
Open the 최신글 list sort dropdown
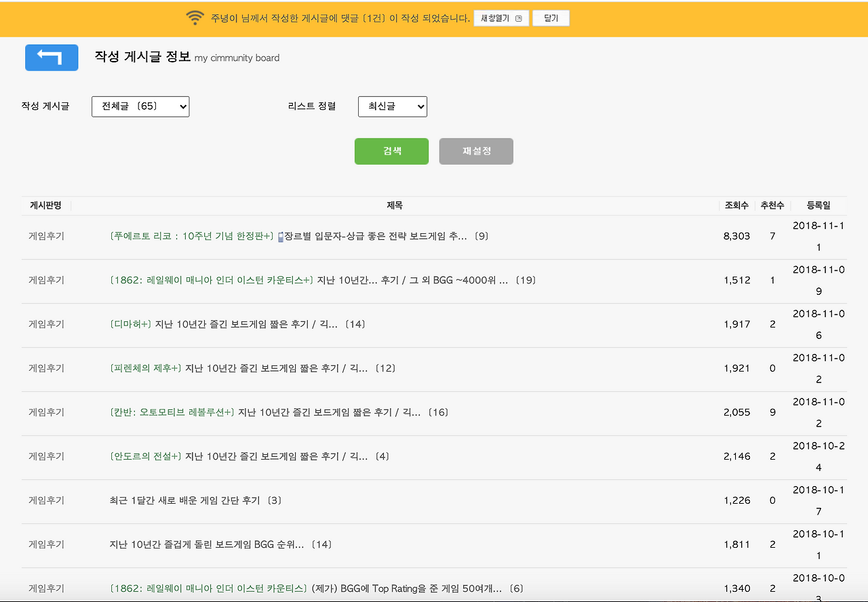[x=393, y=106]
